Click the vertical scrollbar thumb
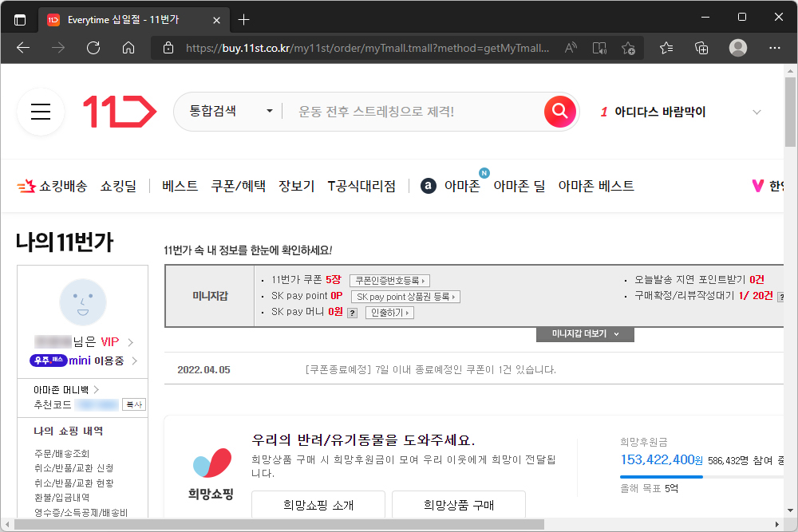 (790, 112)
